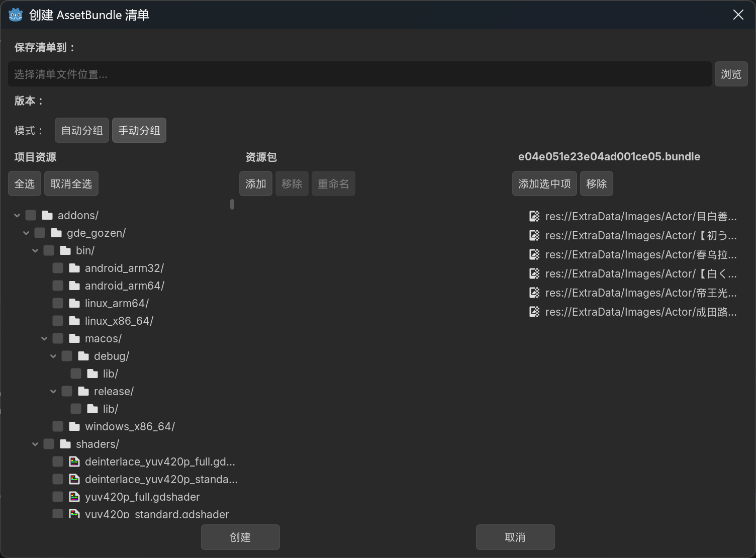Click the Godot logo icon in title bar
756x558 pixels.
point(16,15)
